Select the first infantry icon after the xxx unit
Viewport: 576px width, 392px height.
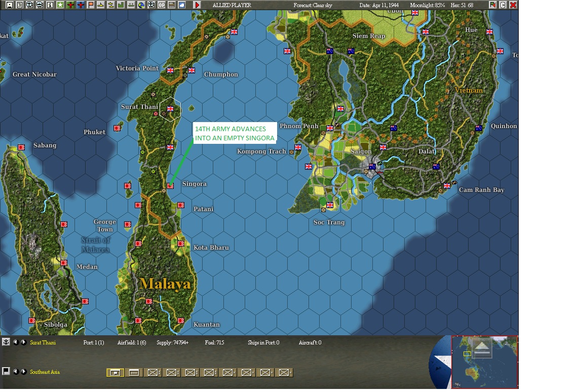153,373
